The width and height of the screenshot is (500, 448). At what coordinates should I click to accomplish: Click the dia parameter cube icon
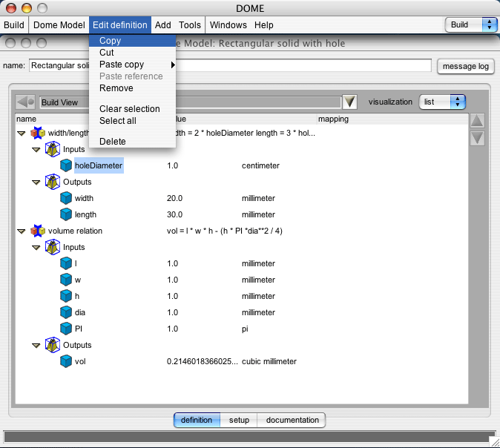(x=66, y=312)
